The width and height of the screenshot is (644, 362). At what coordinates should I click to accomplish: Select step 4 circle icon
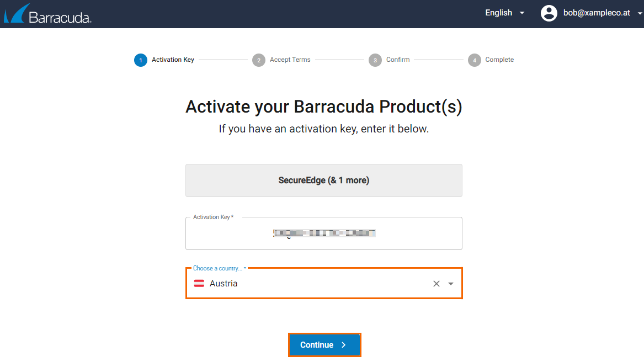coord(475,60)
